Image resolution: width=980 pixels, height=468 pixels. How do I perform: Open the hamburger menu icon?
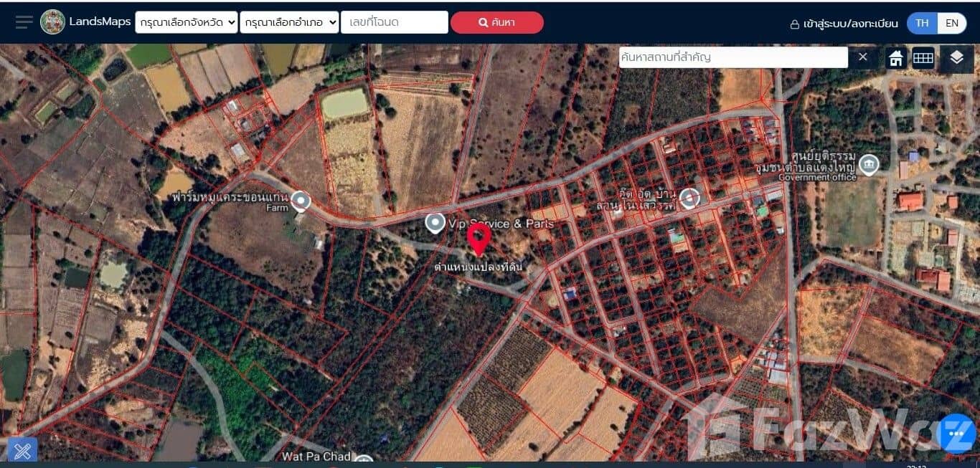point(24,22)
